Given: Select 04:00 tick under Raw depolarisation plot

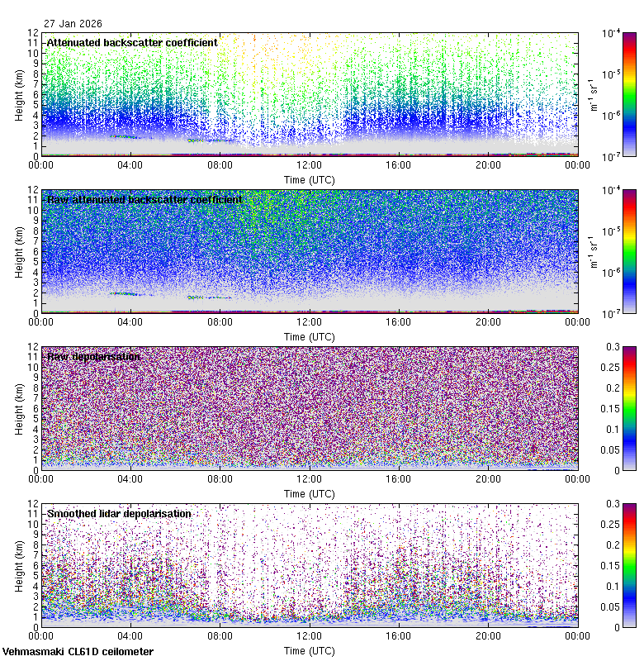Looking at the screenshot, I should [x=130, y=479].
